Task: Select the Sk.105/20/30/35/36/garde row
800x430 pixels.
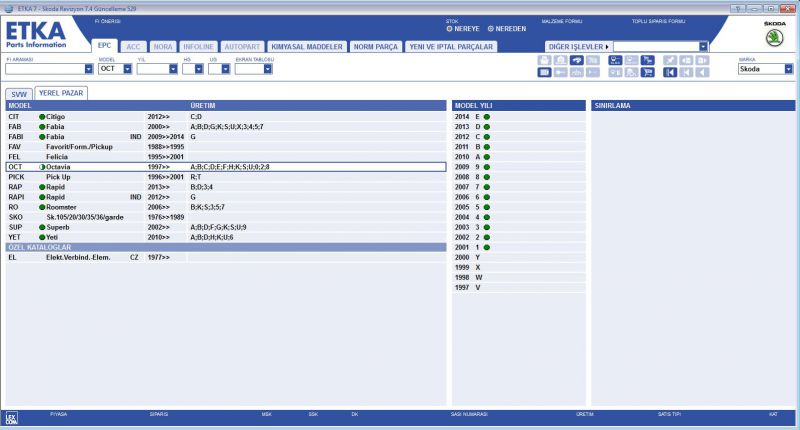Action: pos(226,217)
